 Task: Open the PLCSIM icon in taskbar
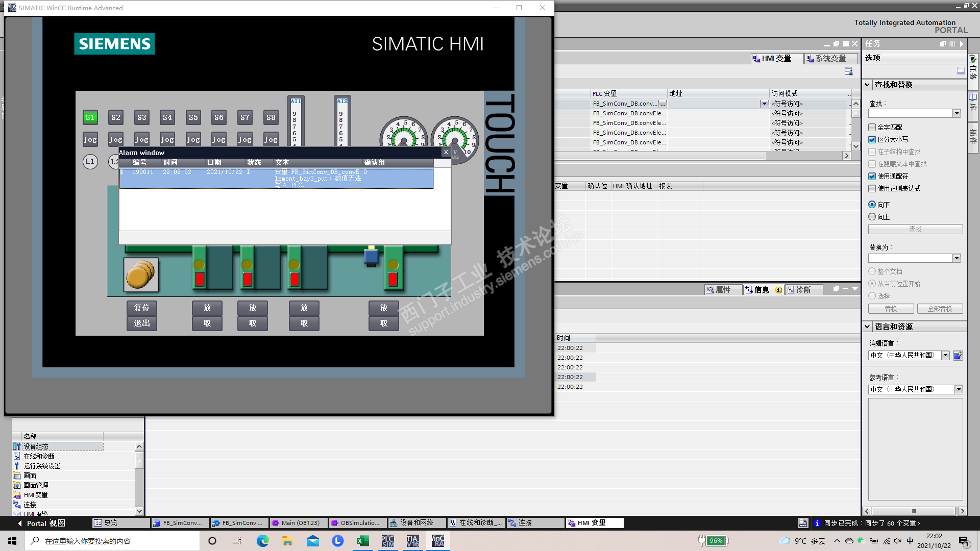pyautogui.click(x=387, y=541)
